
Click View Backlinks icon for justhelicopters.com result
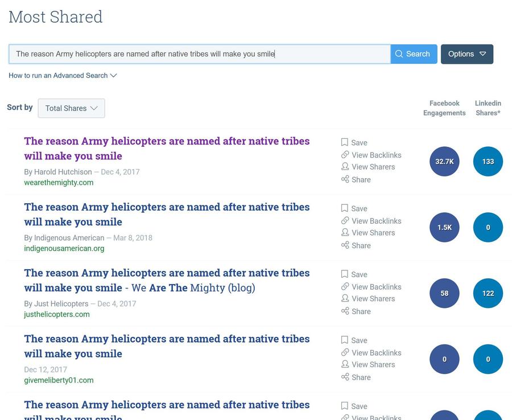[345, 286]
